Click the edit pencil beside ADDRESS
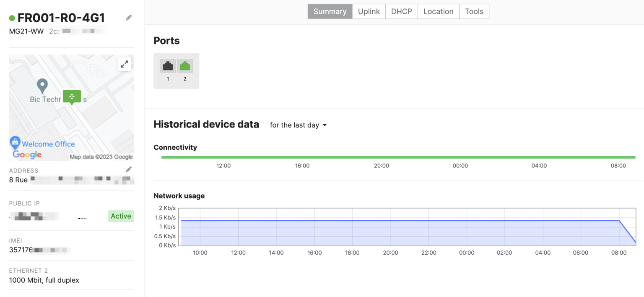 129,169
